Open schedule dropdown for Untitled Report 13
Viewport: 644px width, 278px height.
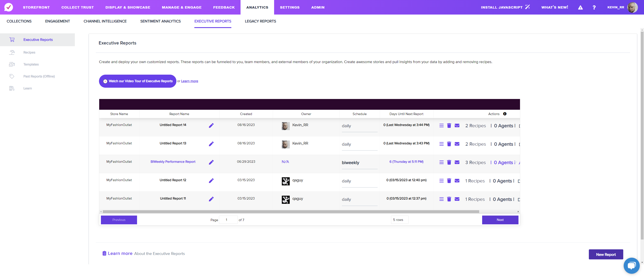pyautogui.click(x=359, y=145)
